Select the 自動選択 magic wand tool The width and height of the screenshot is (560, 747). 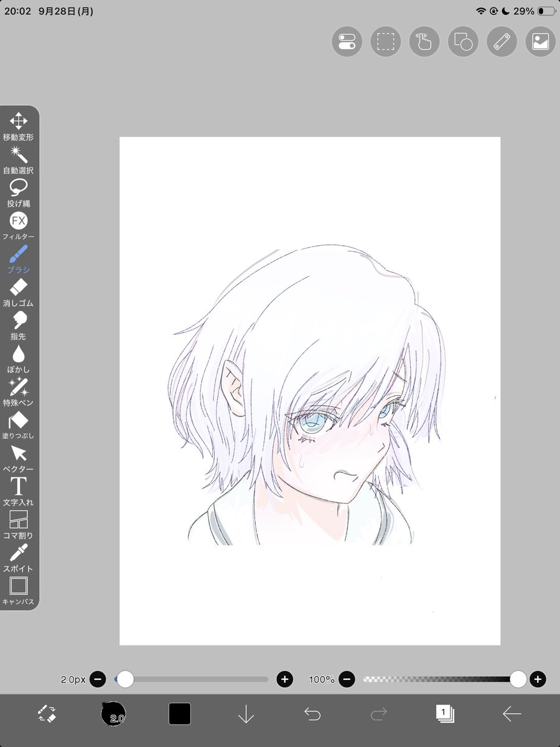tap(19, 160)
